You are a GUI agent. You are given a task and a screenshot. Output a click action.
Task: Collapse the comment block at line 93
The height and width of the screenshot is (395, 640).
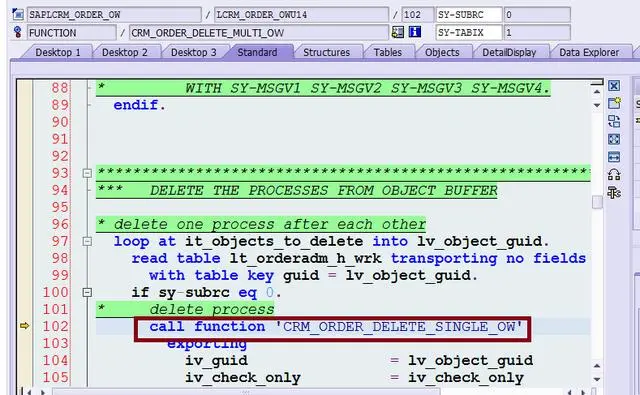[x=87, y=173]
